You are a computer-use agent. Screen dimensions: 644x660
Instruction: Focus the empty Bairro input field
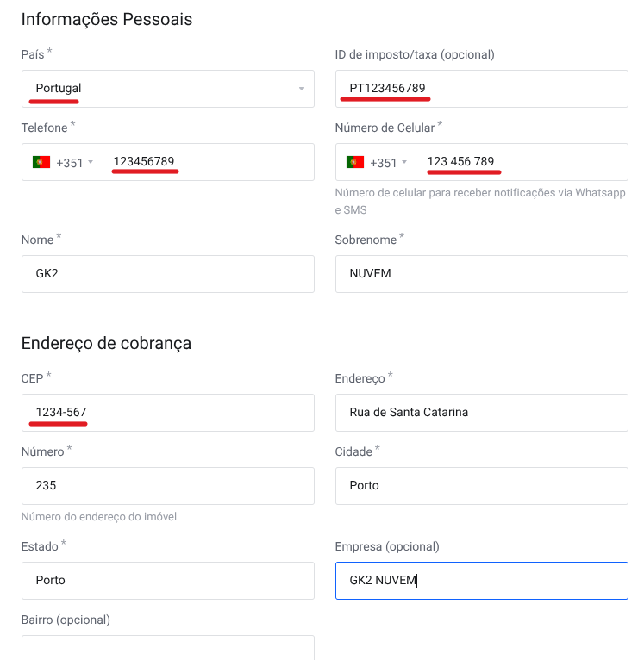168,648
